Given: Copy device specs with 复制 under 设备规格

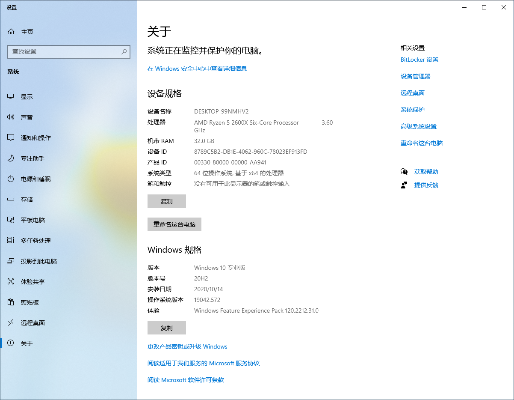Looking at the screenshot, I should (167, 201).
